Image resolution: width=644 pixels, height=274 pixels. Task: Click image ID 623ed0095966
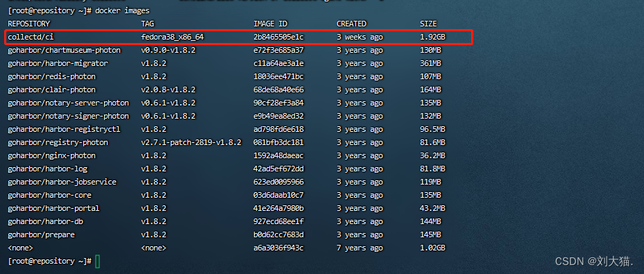(278, 182)
